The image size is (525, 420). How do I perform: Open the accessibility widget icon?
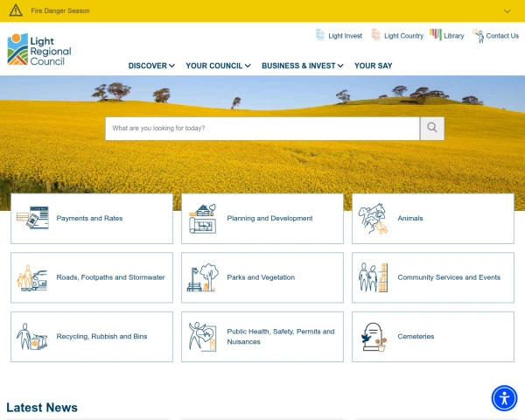[504, 398]
